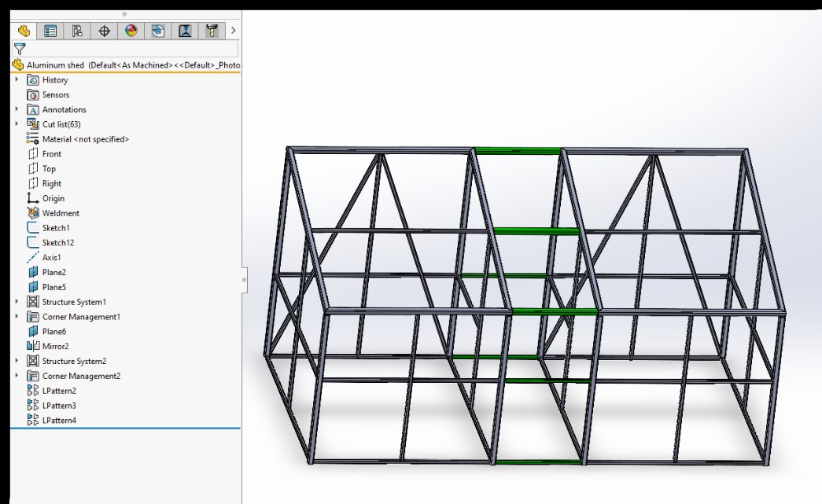Click the blue rollback bar below LPattern4
The image size is (822, 504).
125,428
